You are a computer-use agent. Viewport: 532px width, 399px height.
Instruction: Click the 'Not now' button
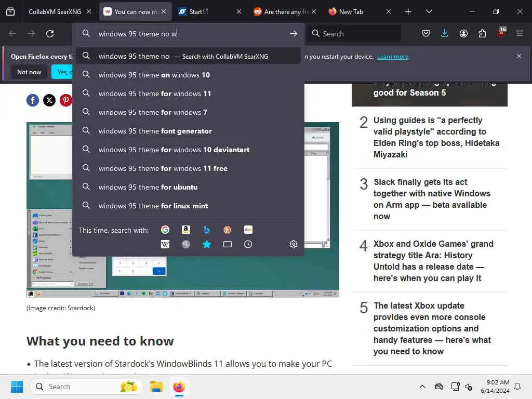(29, 72)
